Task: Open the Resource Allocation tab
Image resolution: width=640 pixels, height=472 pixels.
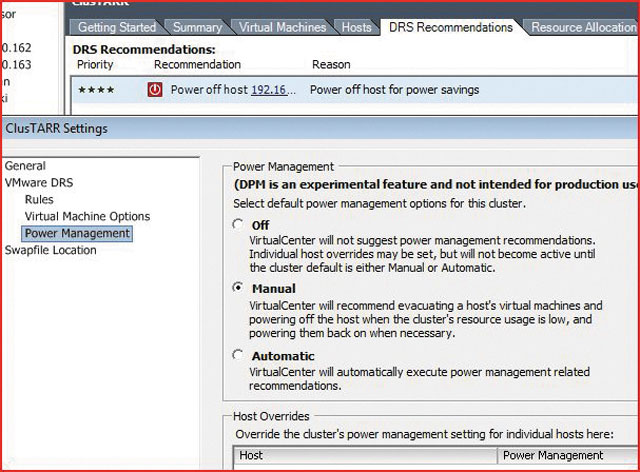Action: coord(583,27)
